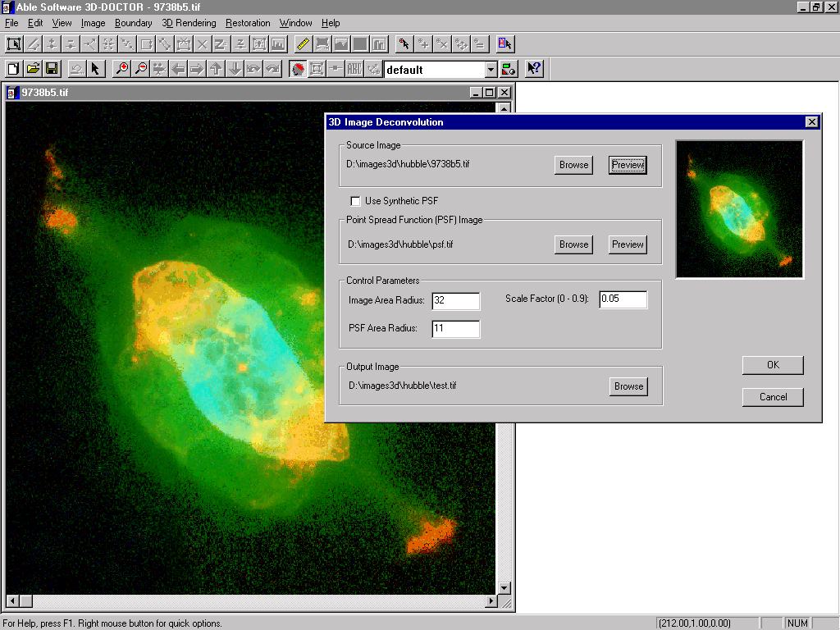Click the grayed X delete tool icon
840x630 pixels.
coord(202,44)
